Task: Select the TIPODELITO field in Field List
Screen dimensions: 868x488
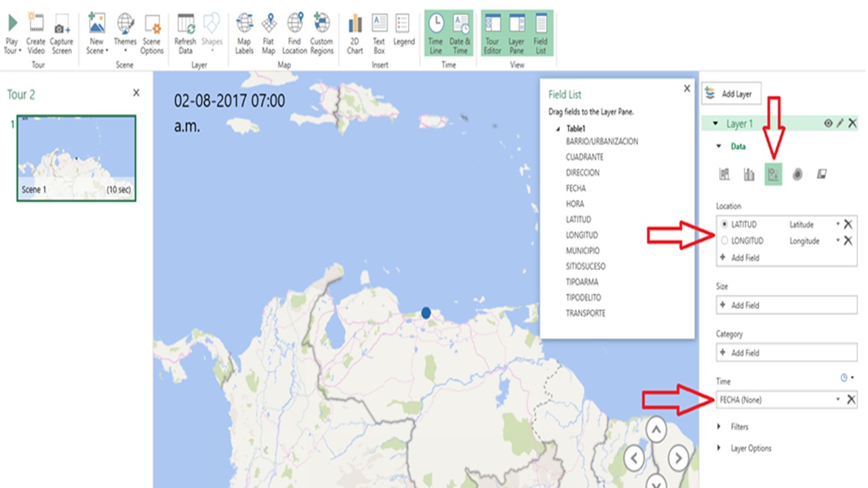Action: point(583,298)
